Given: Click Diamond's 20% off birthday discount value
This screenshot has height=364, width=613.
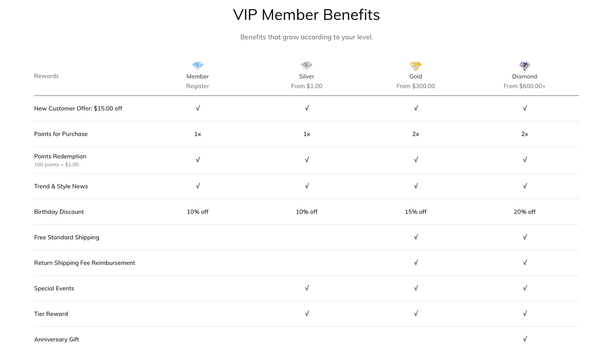Looking at the screenshot, I should coord(524,212).
